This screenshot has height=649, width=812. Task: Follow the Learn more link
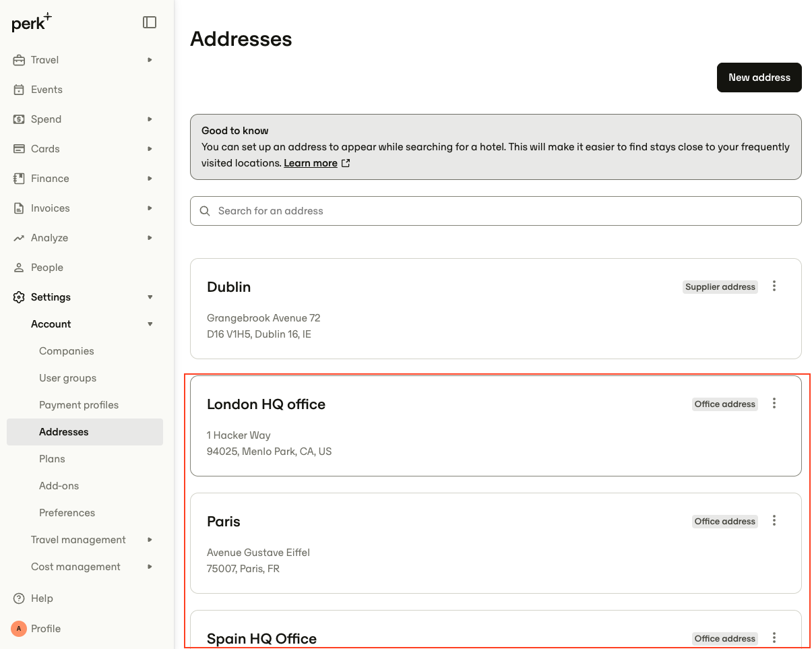[311, 163]
